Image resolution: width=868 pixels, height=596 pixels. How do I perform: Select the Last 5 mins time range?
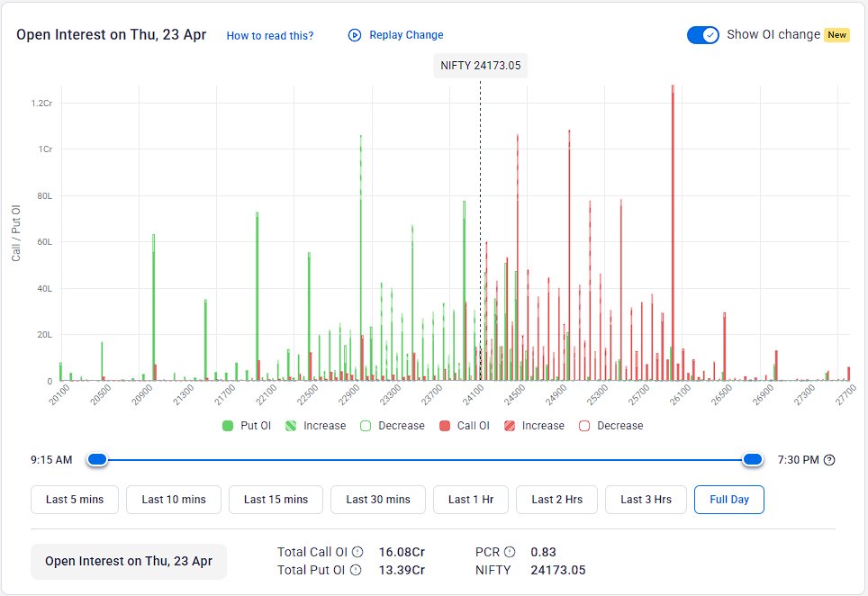click(75, 500)
